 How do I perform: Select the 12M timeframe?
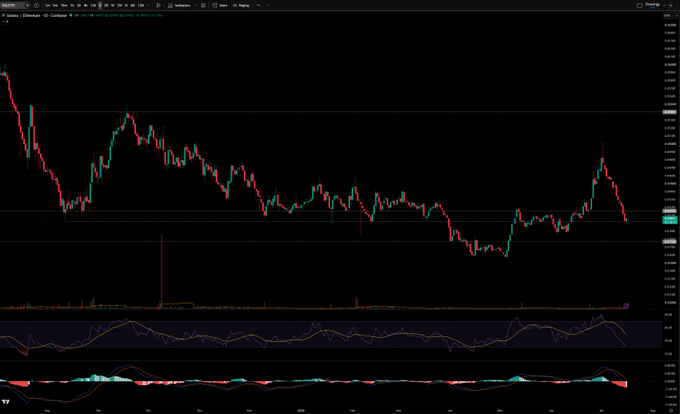point(141,5)
